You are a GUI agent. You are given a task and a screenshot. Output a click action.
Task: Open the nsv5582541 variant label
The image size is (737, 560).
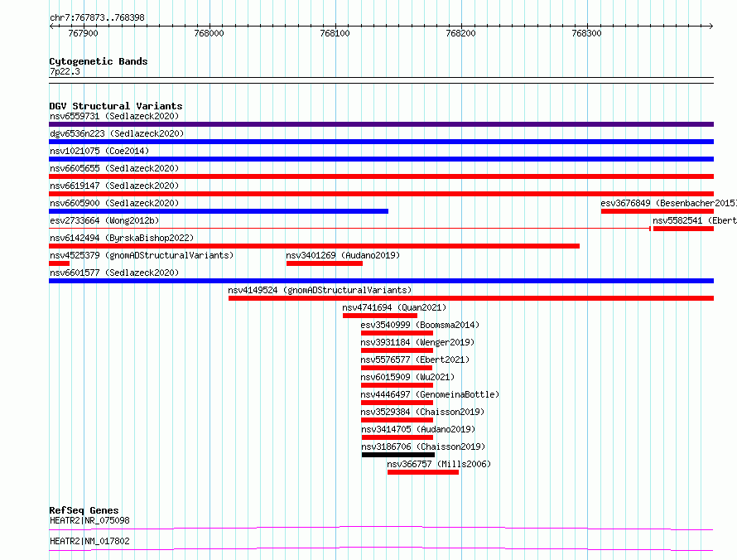click(x=694, y=220)
